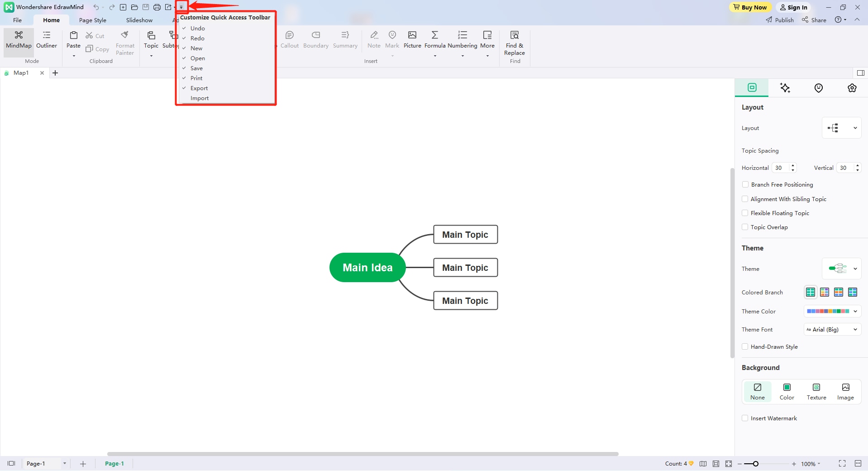This screenshot has width=868, height=471.
Task: Click the Open folder quick access icon
Action: pyautogui.click(x=134, y=7)
